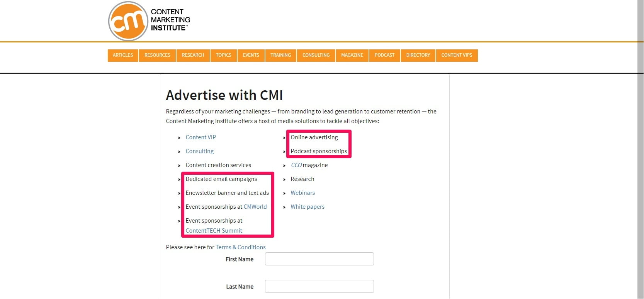Go to the RESEARCH navigation tab
Image resolution: width=644 pixels, height=299 pixels.
coord(193,55)
